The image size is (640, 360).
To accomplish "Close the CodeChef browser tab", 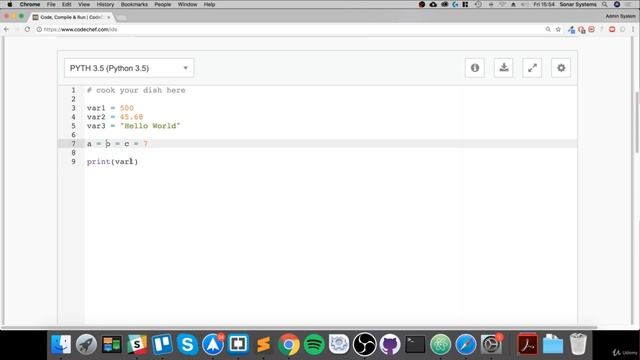I will click(x=109, y=17).
